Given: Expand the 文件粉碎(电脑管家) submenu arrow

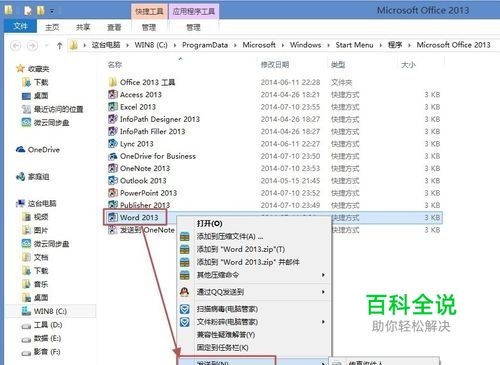Looking at the screenshot, I should click(x=323, y=322).
